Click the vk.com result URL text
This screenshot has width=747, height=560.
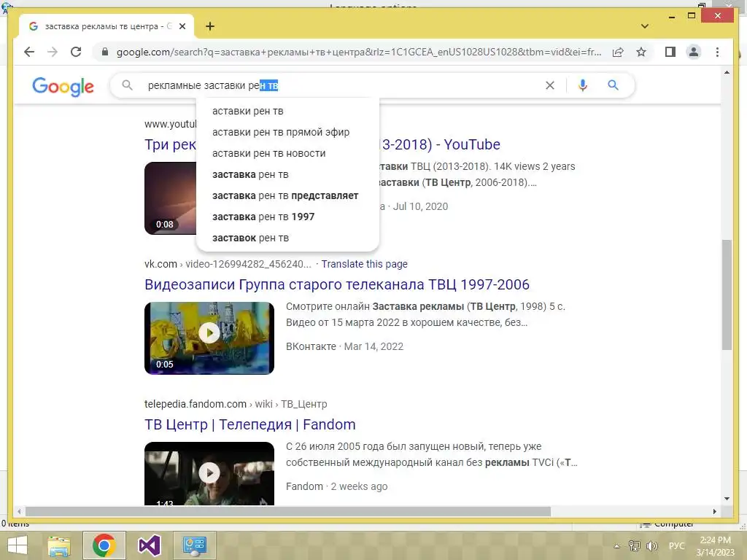(x=228, y=264)
